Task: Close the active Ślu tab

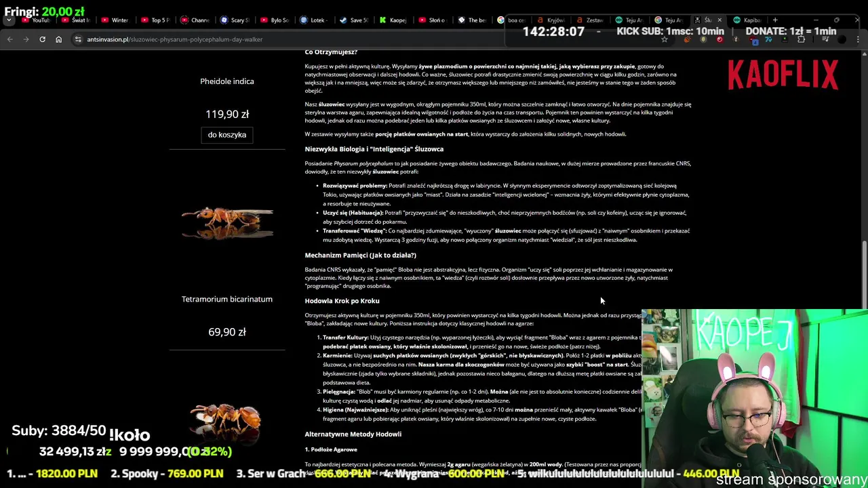Action: pos(719,20)
